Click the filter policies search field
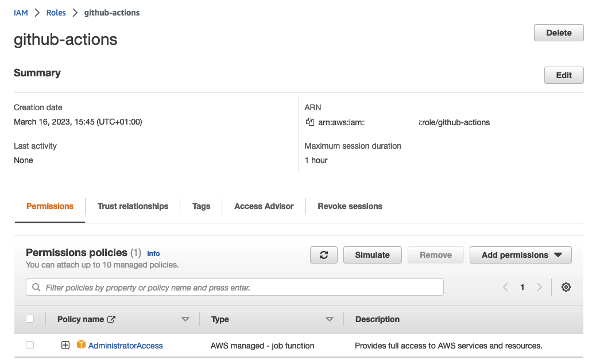Viewport: 596px width, 364px height. tap(235, 287)
